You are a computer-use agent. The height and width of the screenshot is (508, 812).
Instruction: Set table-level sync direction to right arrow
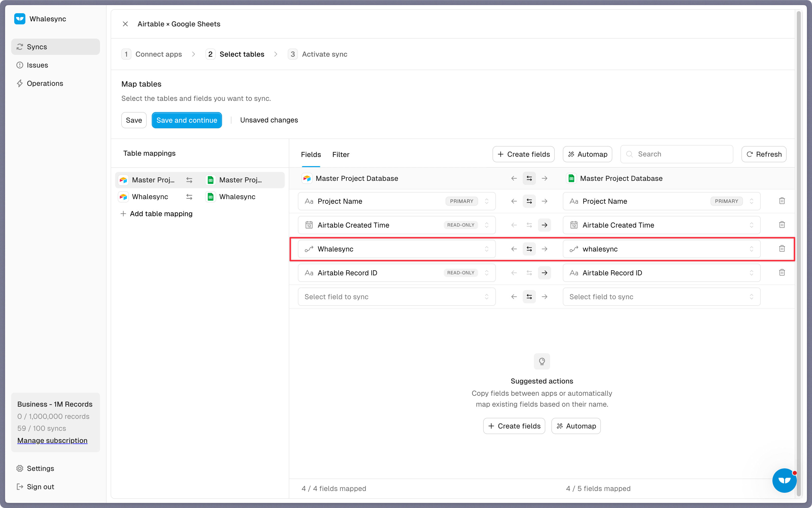[x=545, y=178]
